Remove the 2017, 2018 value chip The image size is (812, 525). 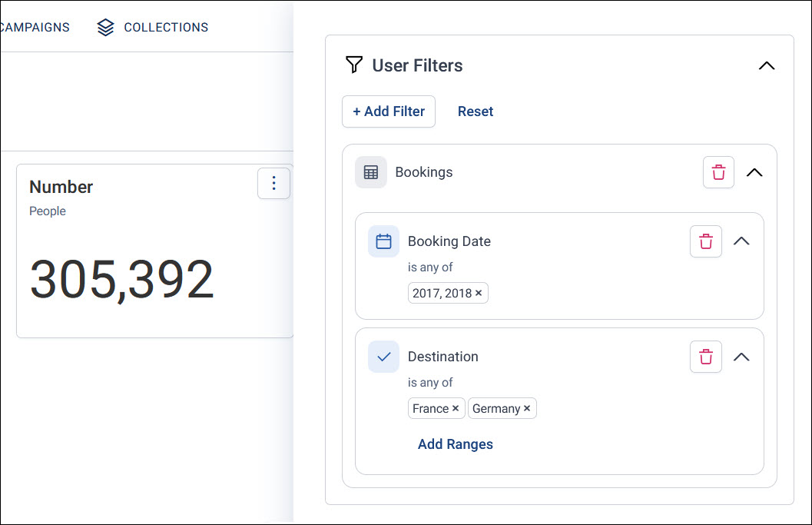pos(479,293)
